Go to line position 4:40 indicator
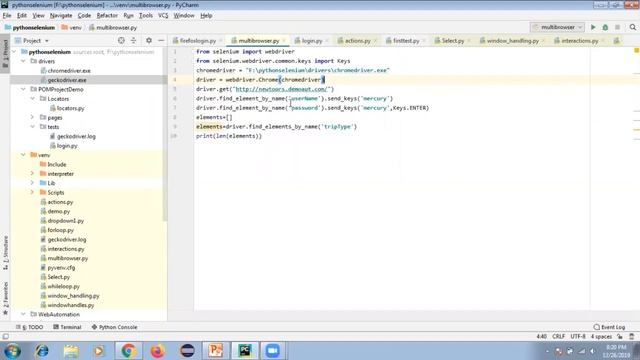 click(541, 337)
